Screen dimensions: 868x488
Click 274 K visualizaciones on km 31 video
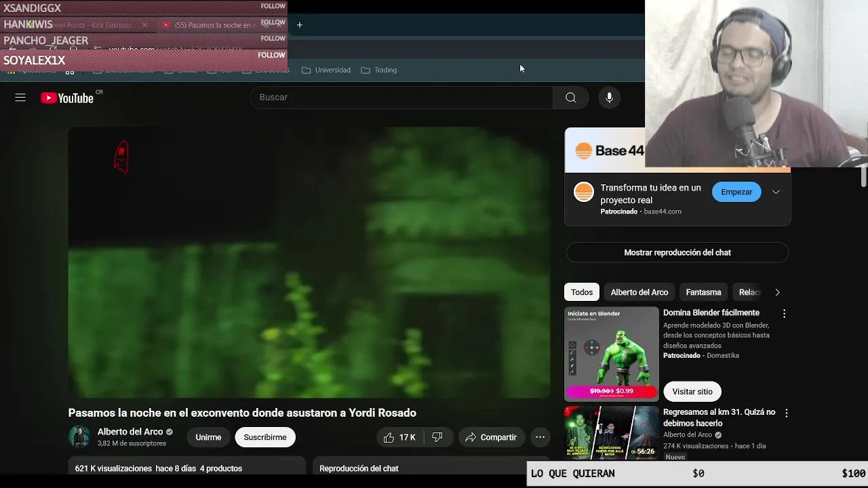[x=696, y=446]
